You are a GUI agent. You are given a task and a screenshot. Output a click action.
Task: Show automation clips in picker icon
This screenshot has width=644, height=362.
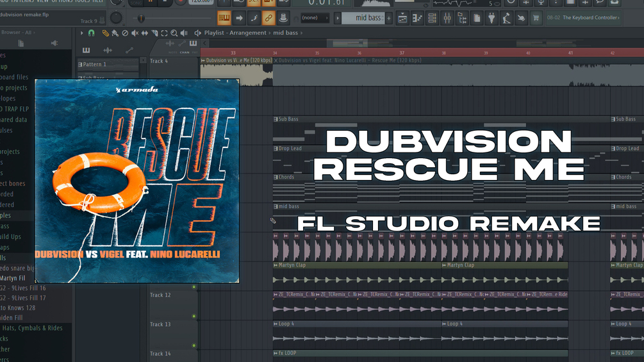[129, 50]
